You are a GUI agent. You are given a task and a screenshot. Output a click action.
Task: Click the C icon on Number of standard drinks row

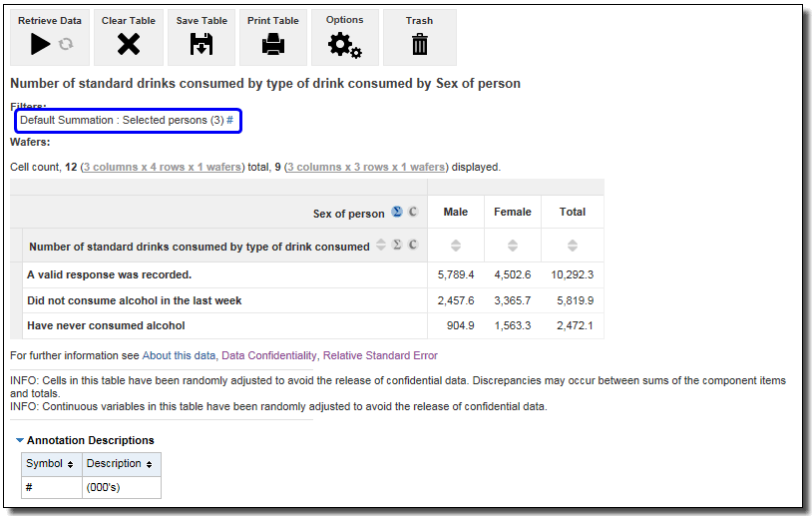(x=413, y=246)
